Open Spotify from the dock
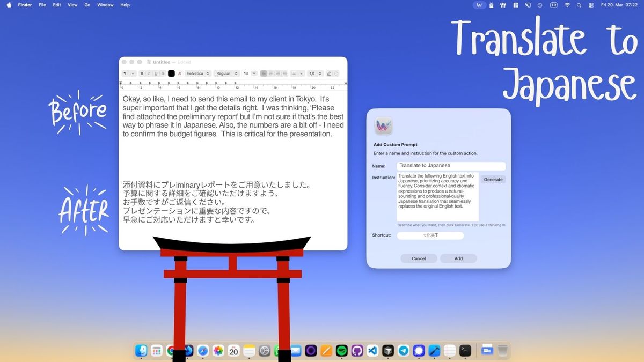Viewport: 644px width, 362px height. pos(341,351)
